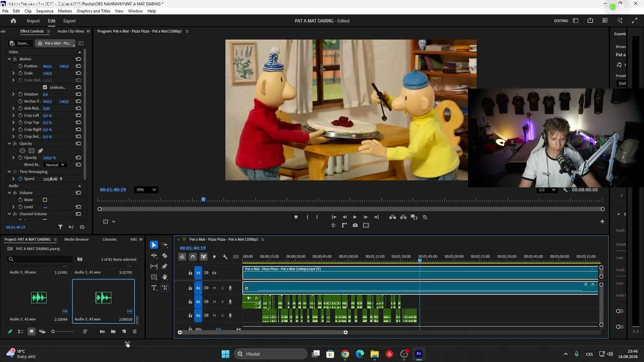Click Go to In point button
Image resolution: width=644 pixels, height=362 pixels.
[334, 217]
